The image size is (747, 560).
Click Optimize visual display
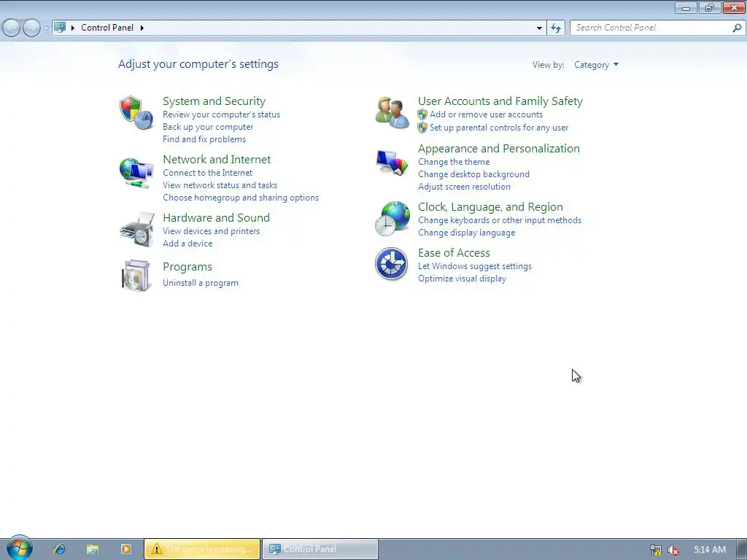coord(462,279)
